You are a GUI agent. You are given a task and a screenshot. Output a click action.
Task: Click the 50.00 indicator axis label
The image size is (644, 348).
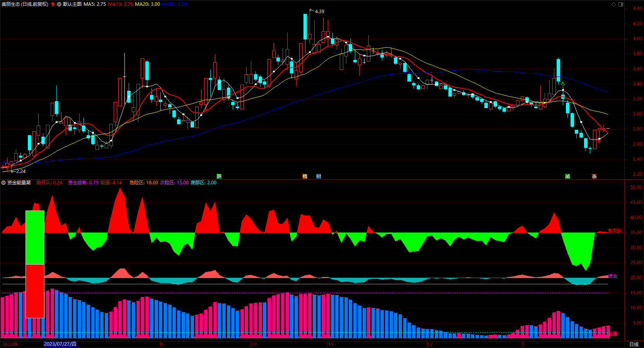636,187
